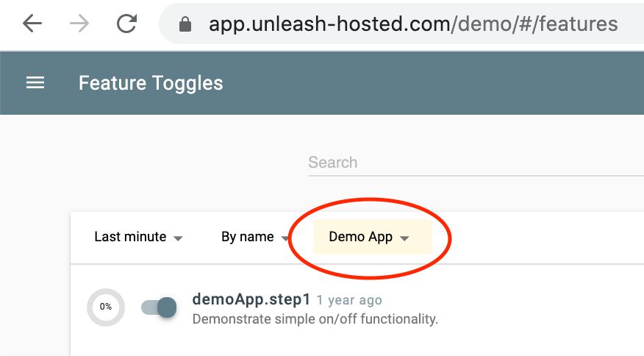Reload the current page
Image resolution: width=644 pixels, height=356 pixels.
(127, 24)
